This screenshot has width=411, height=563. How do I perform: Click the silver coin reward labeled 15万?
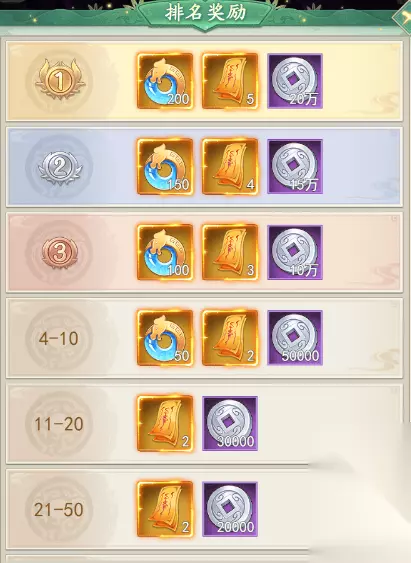(x=295, y=167)
